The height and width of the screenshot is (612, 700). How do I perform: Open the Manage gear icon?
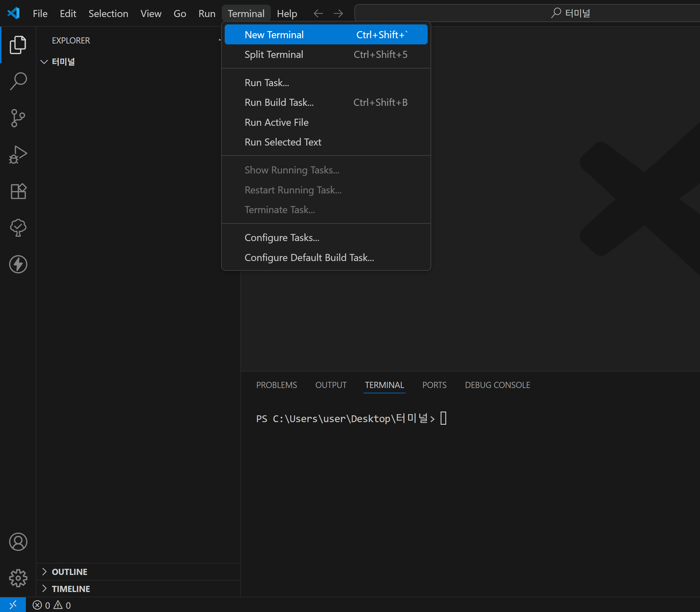[18, 578]
